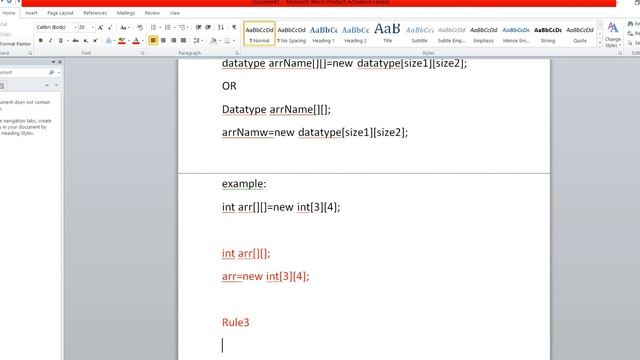
Task: Apply the text highlight color
Action: [x=122, y=40]
